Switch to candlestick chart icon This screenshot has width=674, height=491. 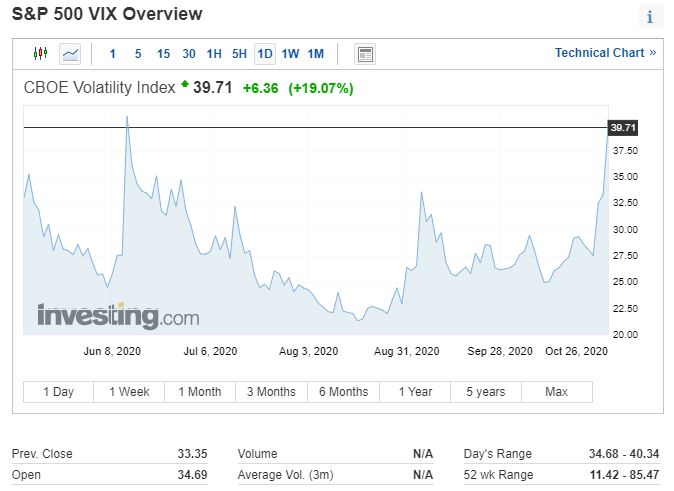tap(40, 54)
